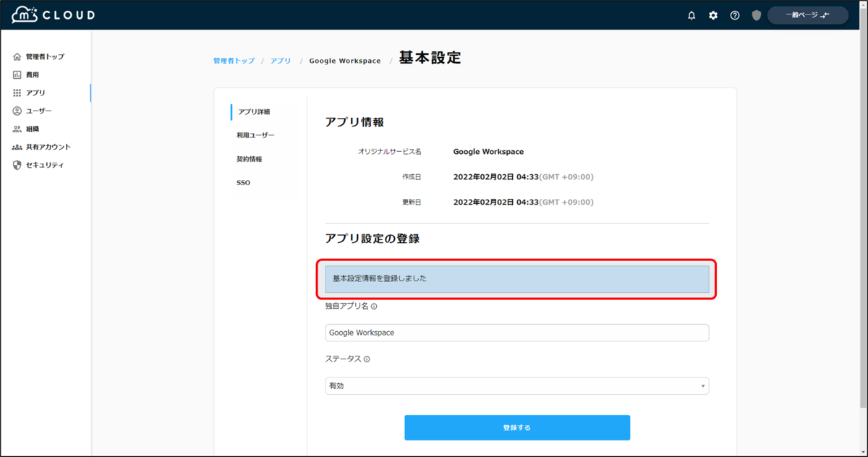Viewport: 868px width, 457px height.
Task: Switch to 一般ページ via header button
Action: (808, 15)
